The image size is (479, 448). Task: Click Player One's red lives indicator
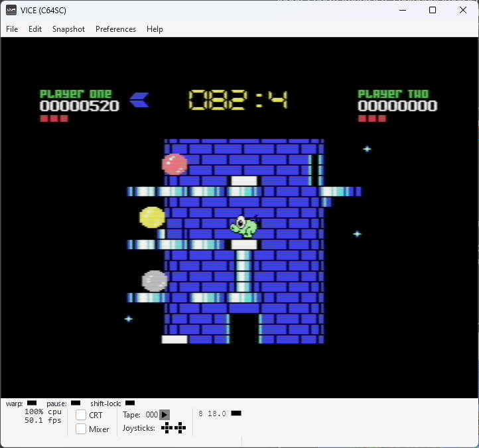click(54, 119)
